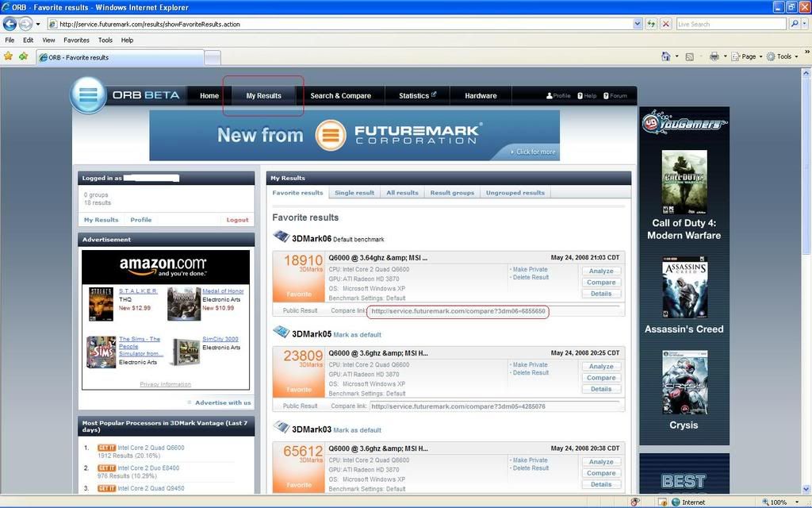Click the browser Back arrow button
812x508 pixels.
[x=10, y=24]
